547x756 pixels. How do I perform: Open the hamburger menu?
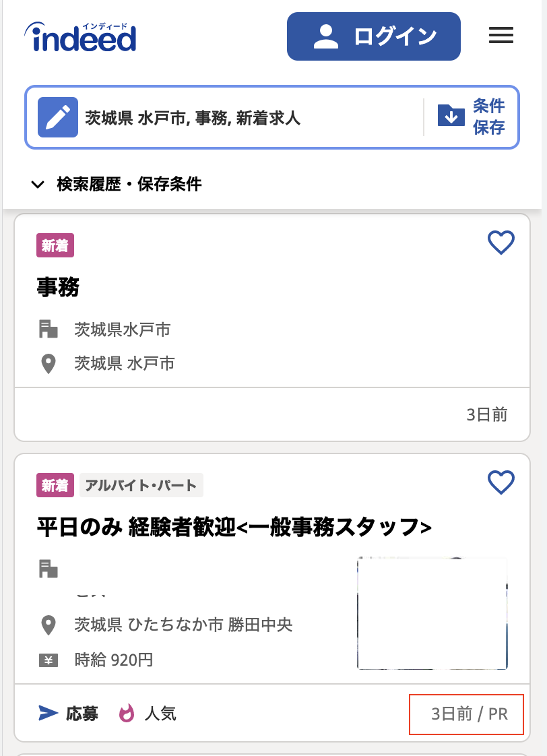[x=501, y=36]
